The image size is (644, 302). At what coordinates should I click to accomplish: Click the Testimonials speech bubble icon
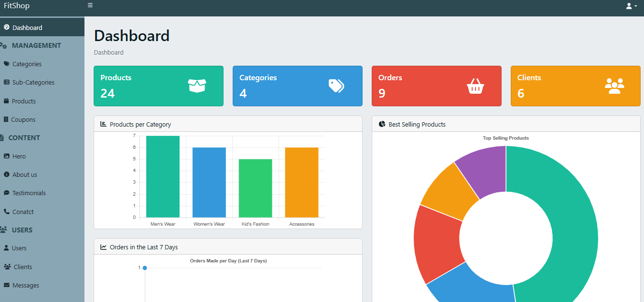6,193
